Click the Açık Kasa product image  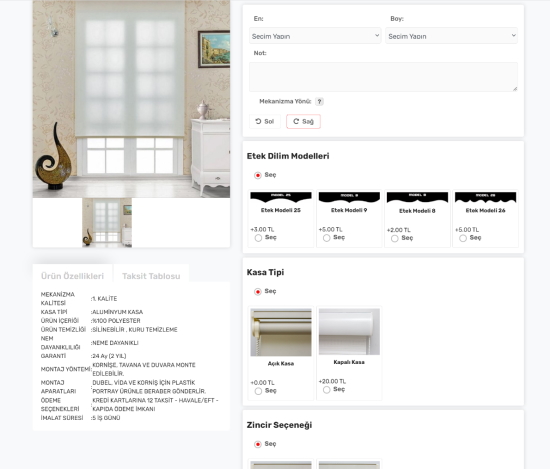(281, 332)
